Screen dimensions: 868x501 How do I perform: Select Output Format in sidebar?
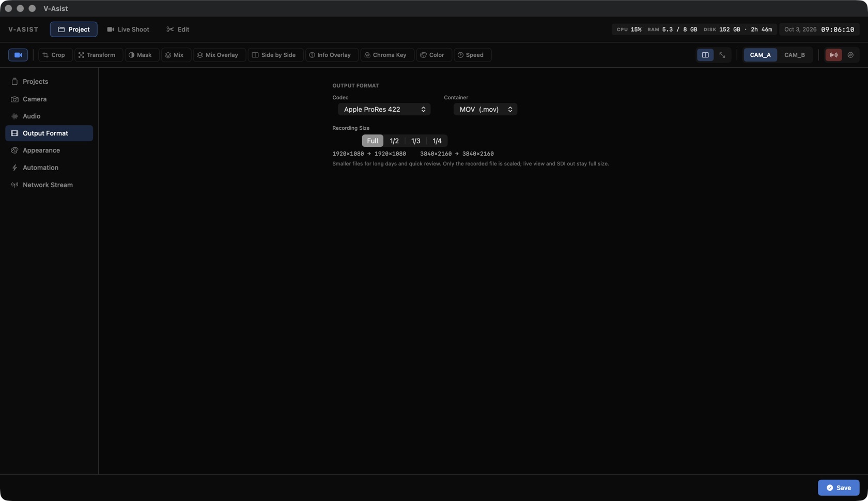coord(49,133)
